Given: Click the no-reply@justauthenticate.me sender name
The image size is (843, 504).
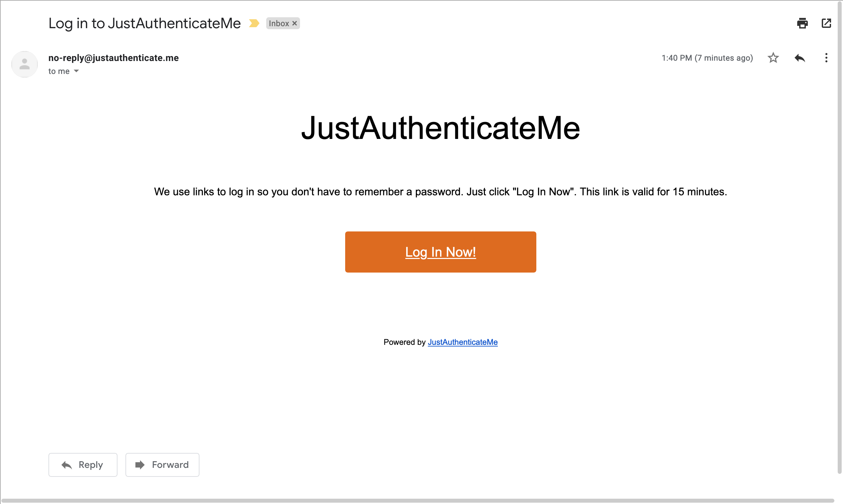Looking at the screenshot, I should coord(114,58).
